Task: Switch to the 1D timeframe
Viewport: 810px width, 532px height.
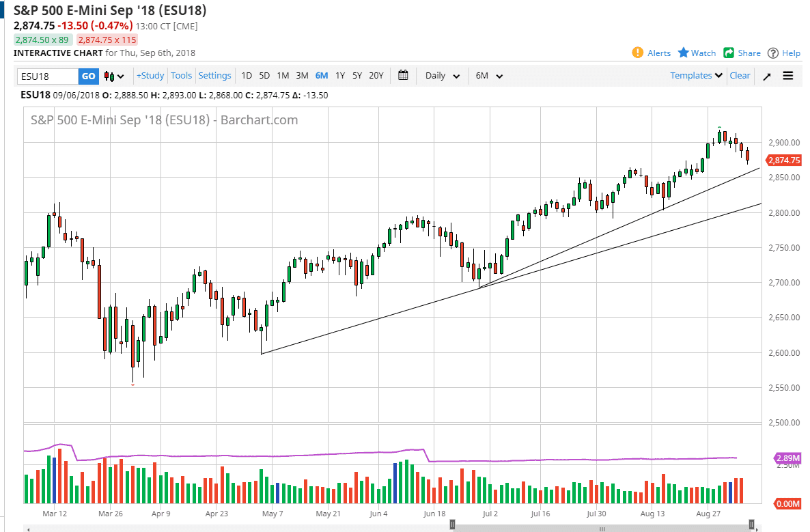Action: tap(247, 76)
